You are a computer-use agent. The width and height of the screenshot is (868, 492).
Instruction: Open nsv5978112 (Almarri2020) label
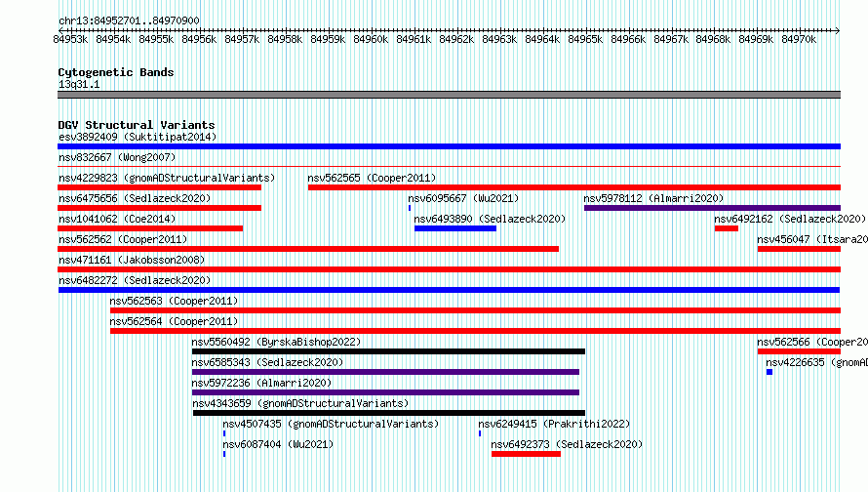[x=653, y=198]
